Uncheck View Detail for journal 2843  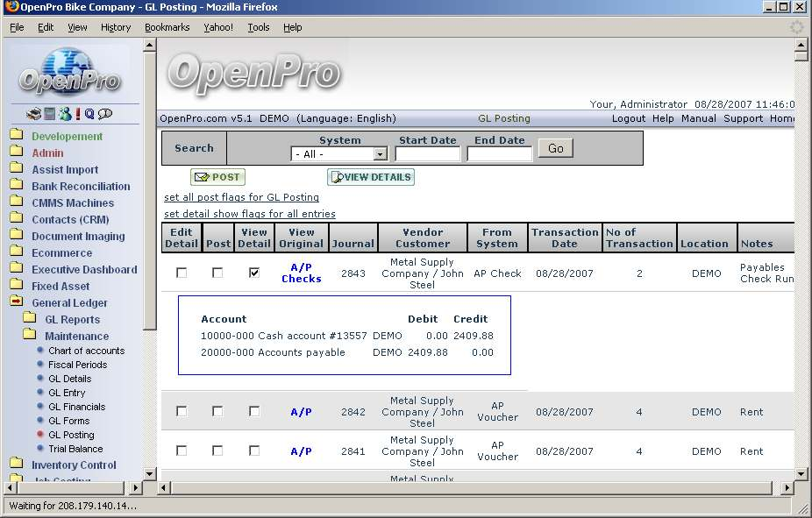(x=254, y=273)
